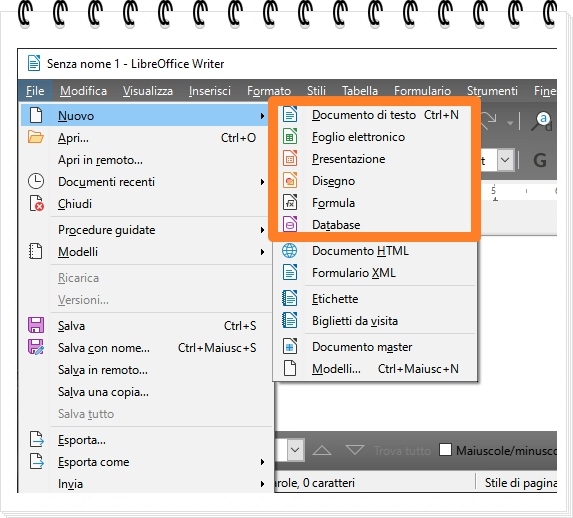
Task: Click the Chiudi document icon
Action: pos(37,204)
